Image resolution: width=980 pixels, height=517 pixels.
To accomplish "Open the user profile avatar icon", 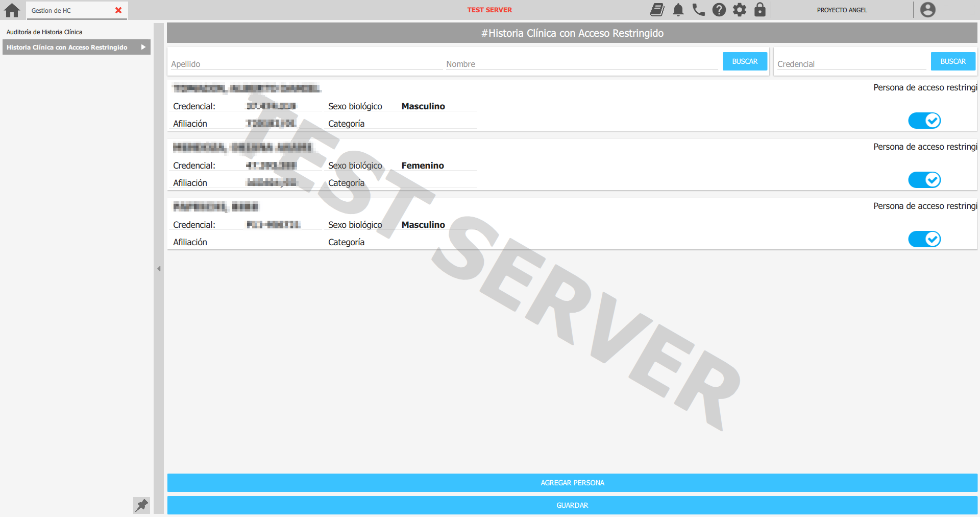I will click(x=927, y=10).
